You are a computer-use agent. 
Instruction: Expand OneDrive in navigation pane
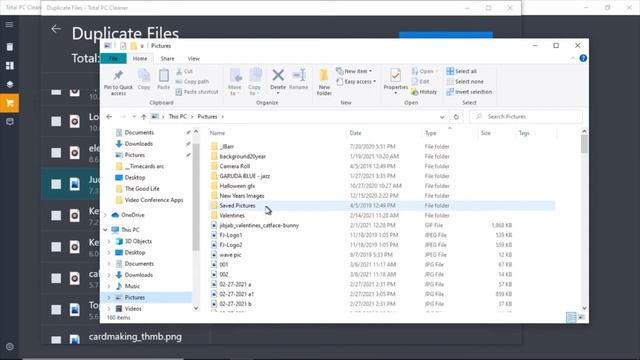click(x=106, y=215)
